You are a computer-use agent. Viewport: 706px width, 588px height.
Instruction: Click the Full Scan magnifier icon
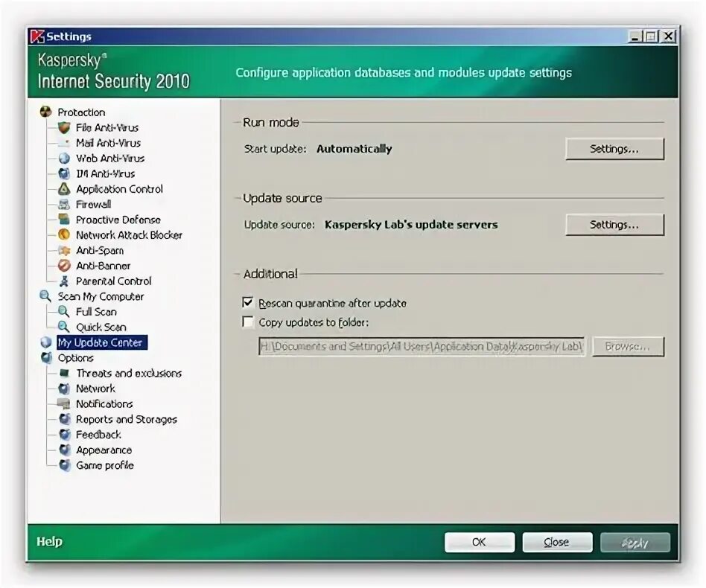pos(64,311)
